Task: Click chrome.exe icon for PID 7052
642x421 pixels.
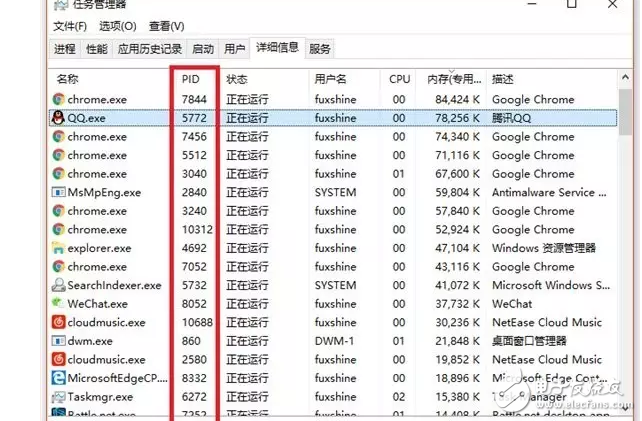Action: 58,267
